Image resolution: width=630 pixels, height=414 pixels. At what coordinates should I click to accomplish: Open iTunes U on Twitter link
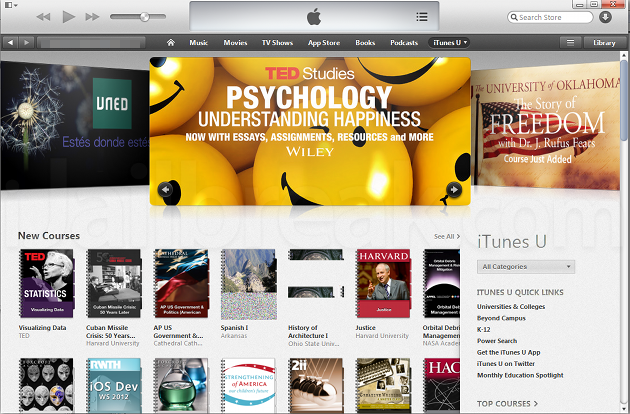click(506, 363)
